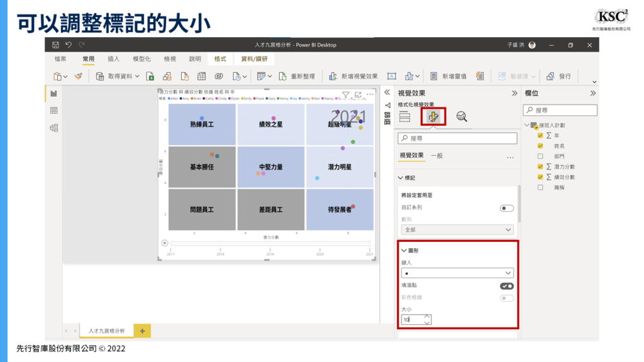Select the Analytics magnifier icon

coord(462,117)
